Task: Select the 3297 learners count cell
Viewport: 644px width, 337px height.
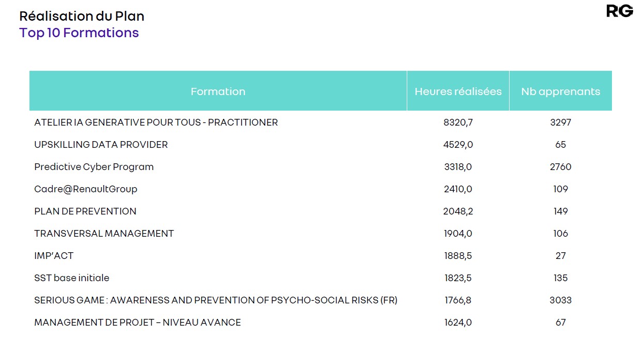Action: tap(560, 122)
